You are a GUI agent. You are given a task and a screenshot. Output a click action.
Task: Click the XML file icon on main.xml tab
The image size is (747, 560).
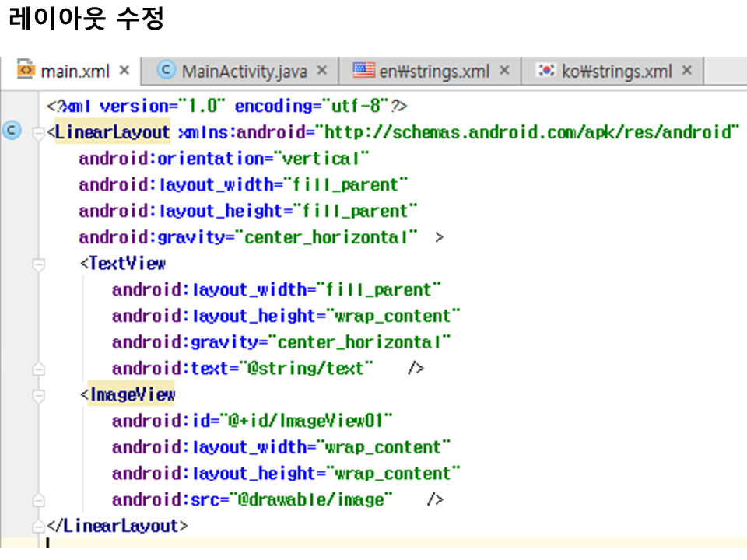[26, 71]
